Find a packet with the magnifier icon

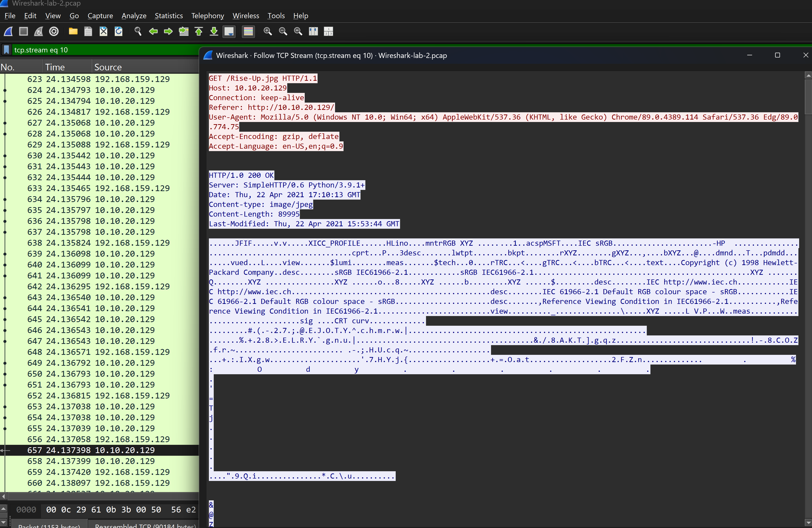(x=138, y=31)
